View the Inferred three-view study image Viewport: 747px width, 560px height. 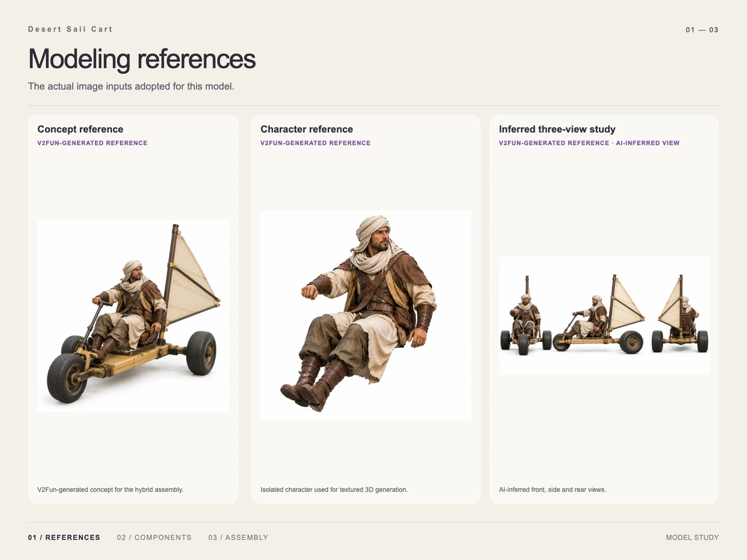(604, 316)
